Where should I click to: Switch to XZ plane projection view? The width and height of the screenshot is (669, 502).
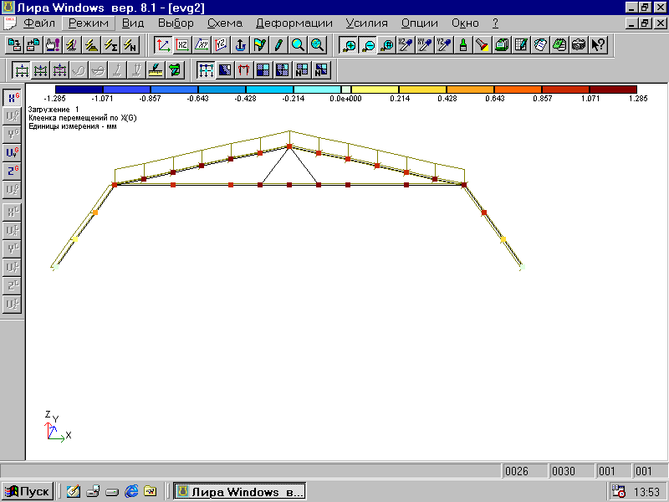click(x=182, y=45)
